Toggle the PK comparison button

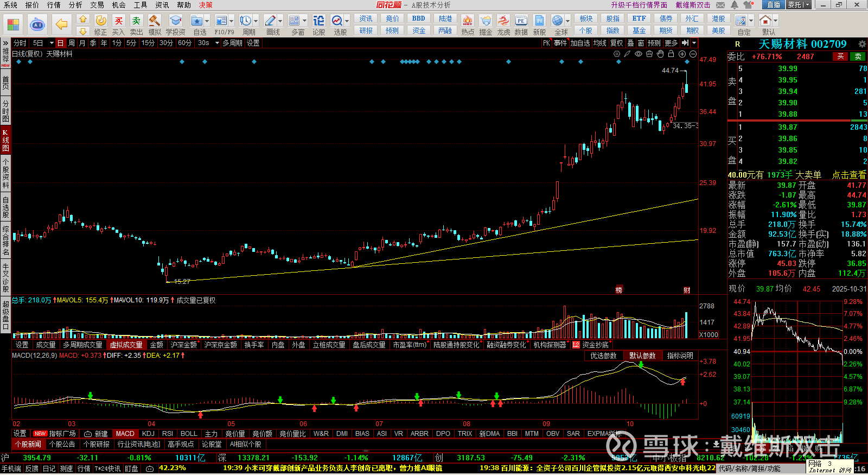click(546, 43)
